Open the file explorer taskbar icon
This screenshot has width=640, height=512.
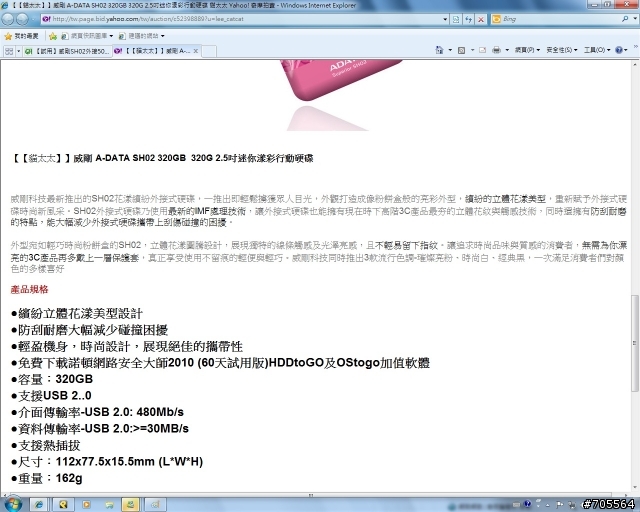[x=109, y=505]
